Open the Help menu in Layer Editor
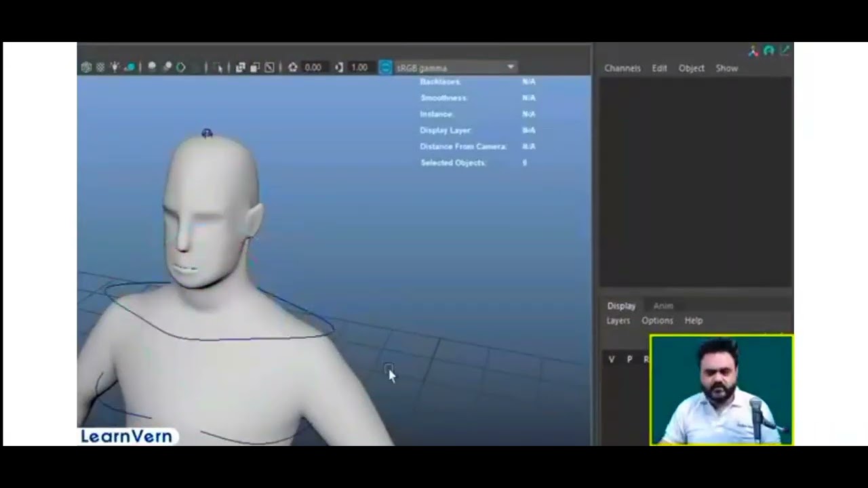Viewport: 868px width, 488px height. tap(694, 321)
